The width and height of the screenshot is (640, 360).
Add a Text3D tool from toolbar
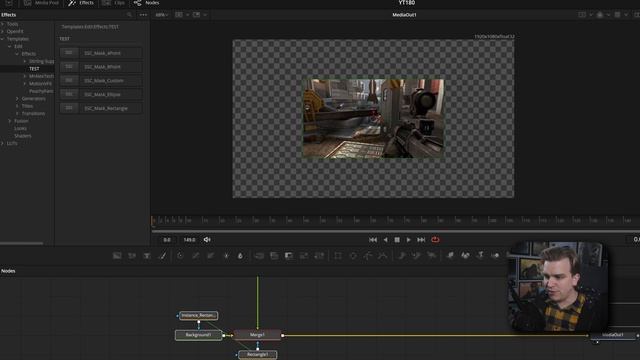pyautogui.click(x=480, y=256)
